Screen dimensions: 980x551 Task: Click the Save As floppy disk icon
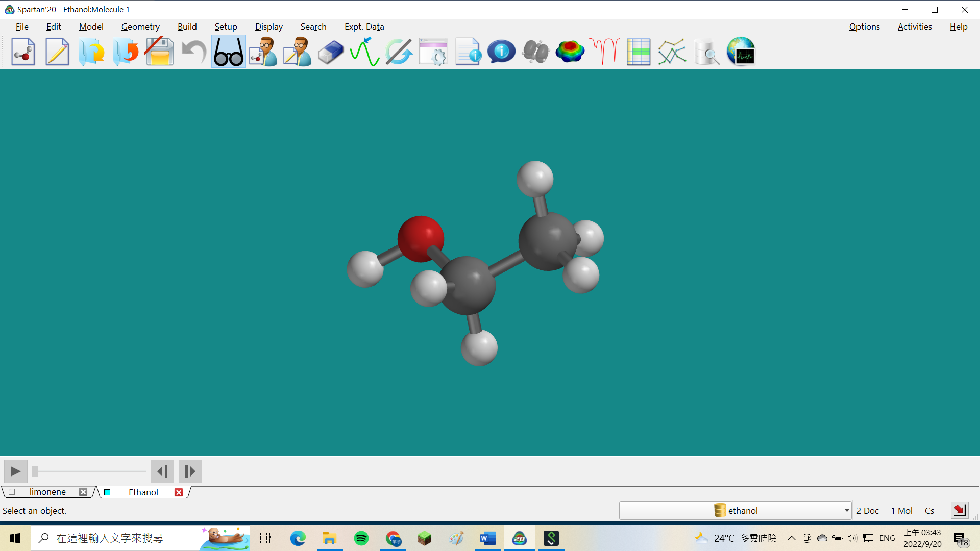pyautogui.click(x=160, y=52)
